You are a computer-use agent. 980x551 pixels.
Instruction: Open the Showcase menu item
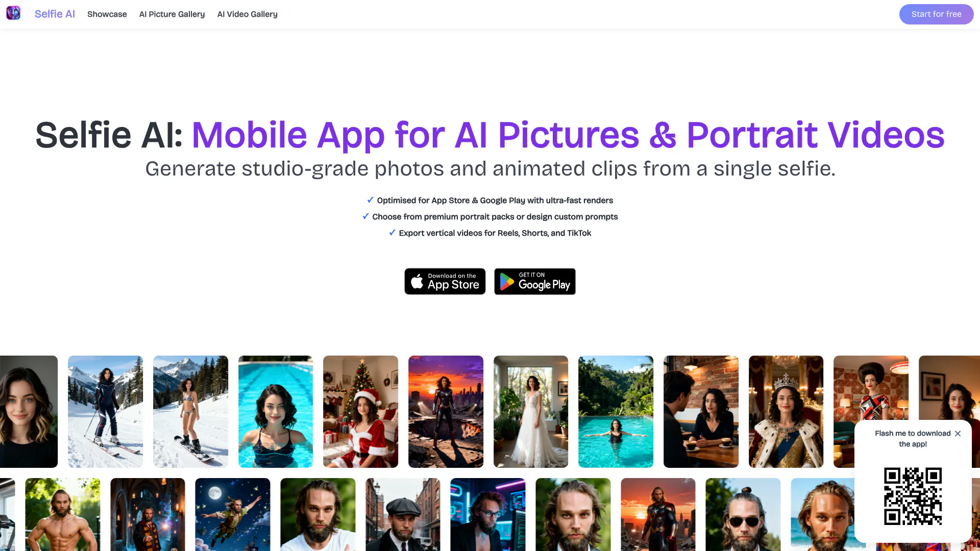(107, 14)
